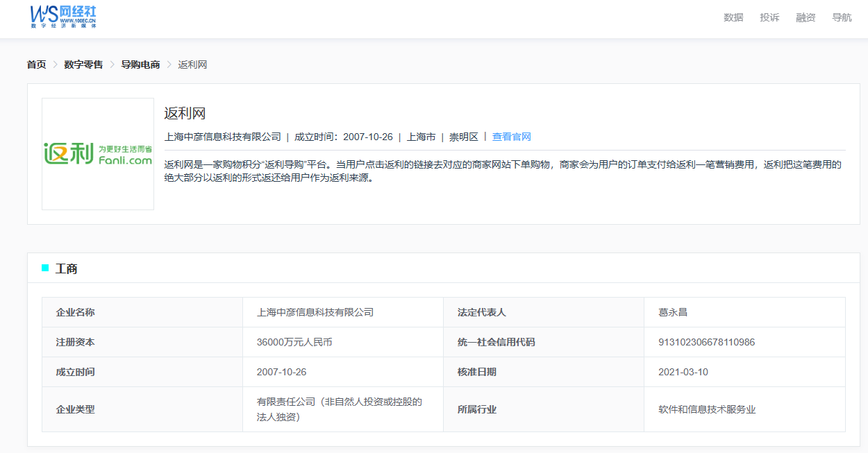The height and width of the screenshot is (453, 868).
Task: Click the cyan square beside 工商 heading
Action: (45, 268)
